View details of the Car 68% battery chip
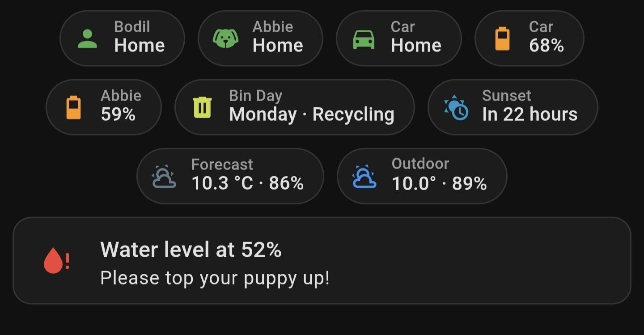644x335 pixels. point(529,38)
